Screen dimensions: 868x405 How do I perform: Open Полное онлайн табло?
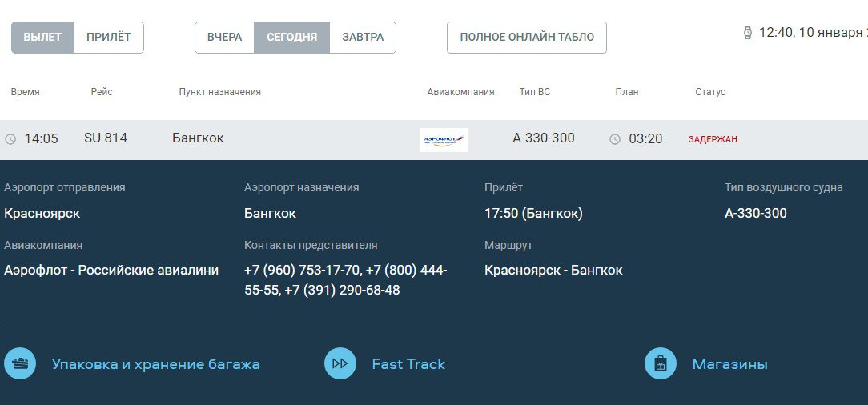[x=526, y=38]
